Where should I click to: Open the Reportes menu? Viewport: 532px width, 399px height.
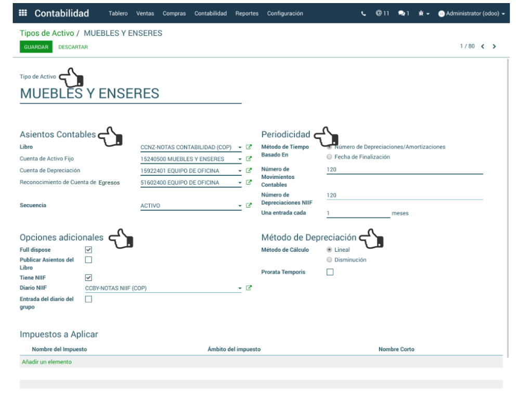tap(246, 14)
